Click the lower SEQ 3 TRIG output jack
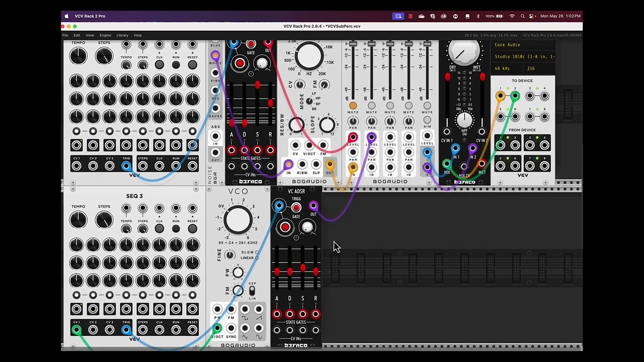Image resolution: width=644 pixels, height=362 pixels. coord(126,330)
